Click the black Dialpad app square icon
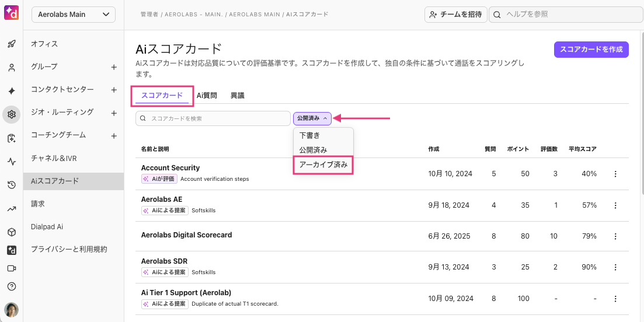 (x=12, y=250)
